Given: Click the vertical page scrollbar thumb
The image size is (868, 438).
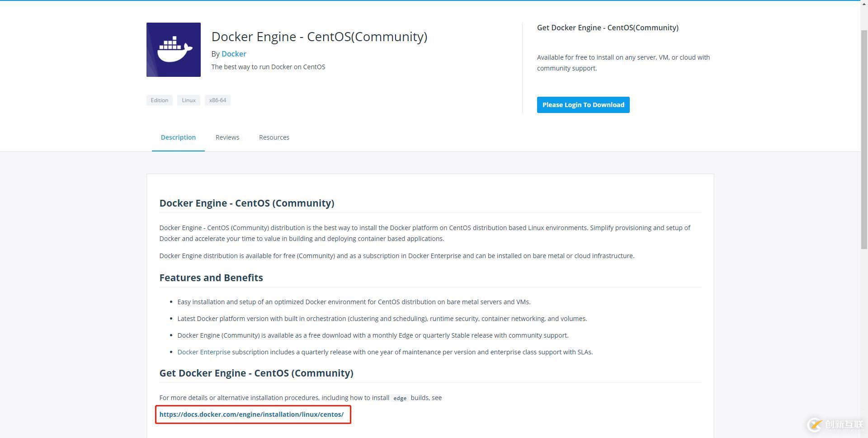Looking at the screenshot, I should [x=864, y=136].
